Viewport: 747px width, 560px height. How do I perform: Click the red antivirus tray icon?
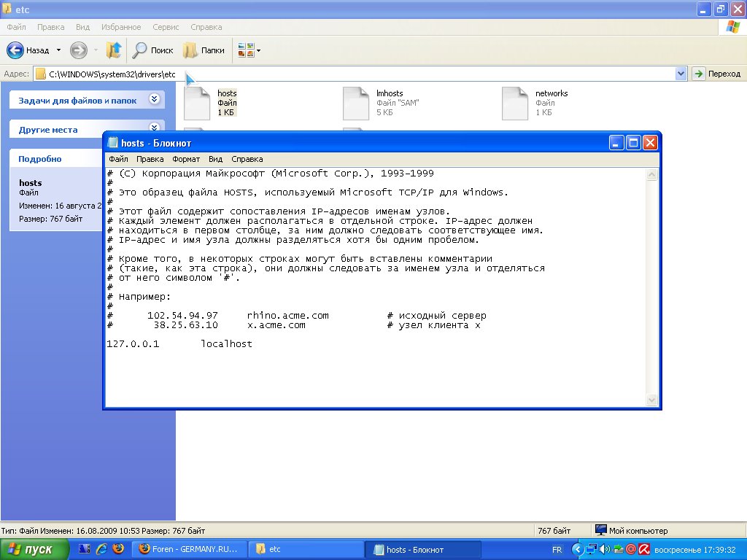pyautogui.click(x=644, y=550)
